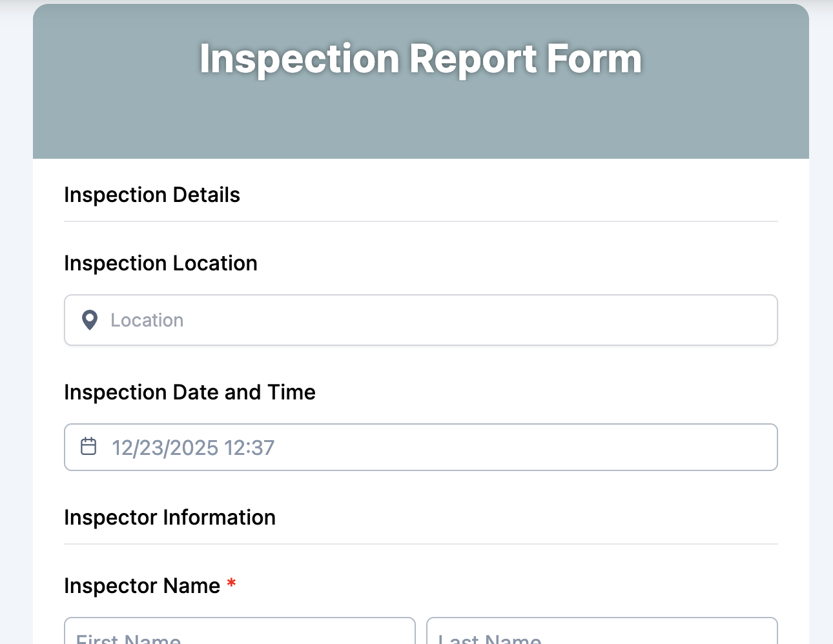Click the Inspection Report Form title
The image size is (833, 644).
point(420,58)
